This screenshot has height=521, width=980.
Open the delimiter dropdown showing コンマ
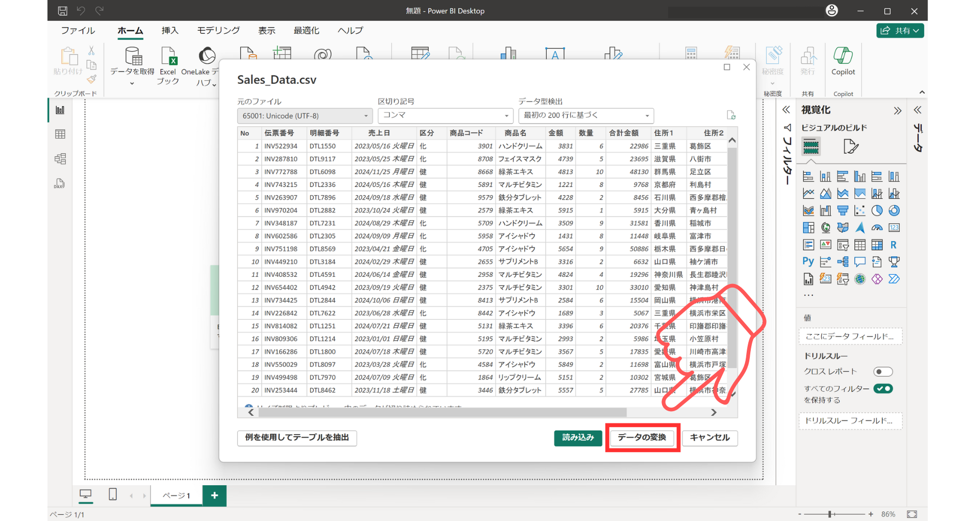[445, 116]
